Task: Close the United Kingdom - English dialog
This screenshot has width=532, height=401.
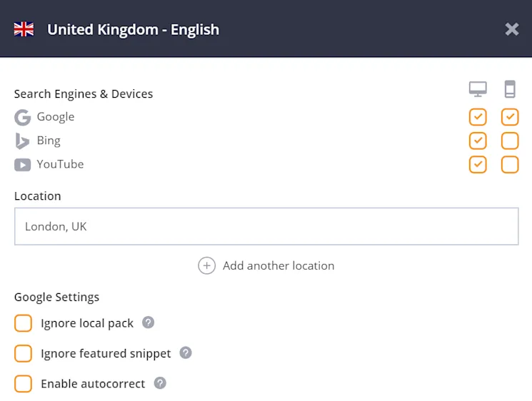Action: (512, 29)
